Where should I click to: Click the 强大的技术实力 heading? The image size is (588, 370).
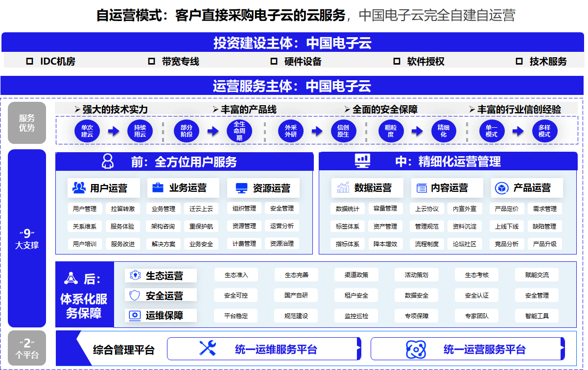[x=115, y=109]
